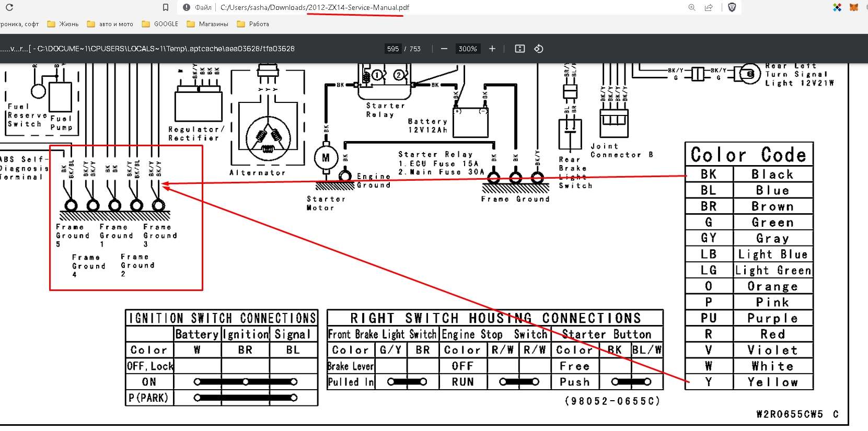The width and height of the screenshot is (868, 431).
Task: Open the авто и мото bookmarks folder
Action: [x=110, y=24]
